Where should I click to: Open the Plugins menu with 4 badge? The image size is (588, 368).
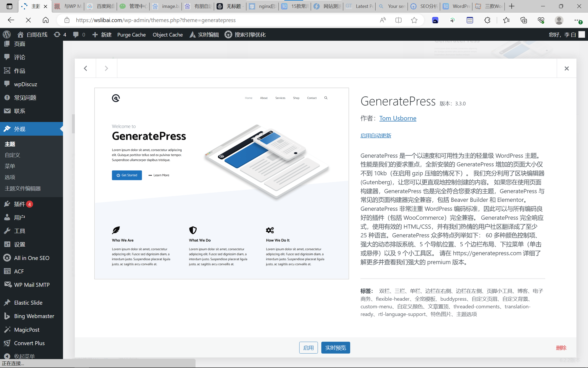coord(20,204)
